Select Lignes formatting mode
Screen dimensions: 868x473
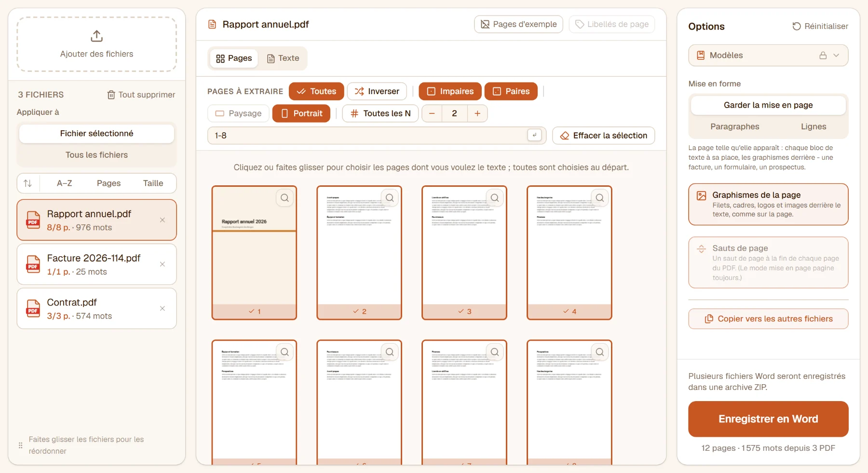[814, 126]
